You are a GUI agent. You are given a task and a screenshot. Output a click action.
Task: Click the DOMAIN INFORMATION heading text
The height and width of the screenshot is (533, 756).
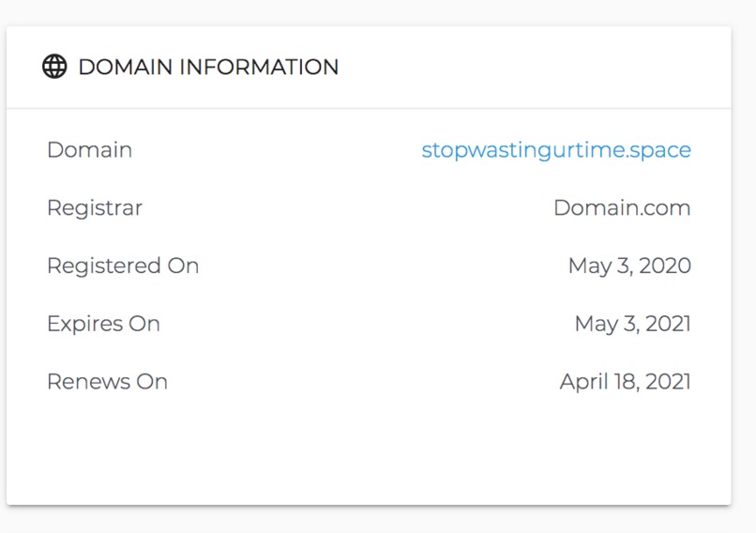pos(208,67)
